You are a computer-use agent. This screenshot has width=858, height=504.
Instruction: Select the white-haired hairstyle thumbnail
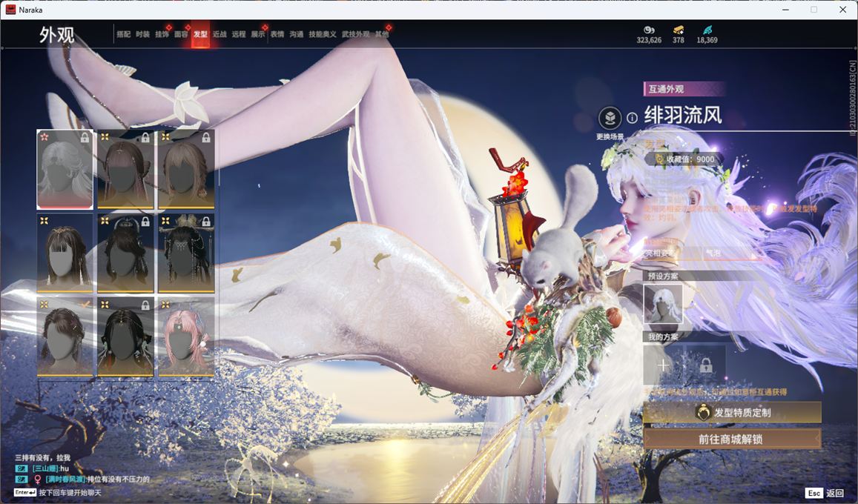[65, 170]
